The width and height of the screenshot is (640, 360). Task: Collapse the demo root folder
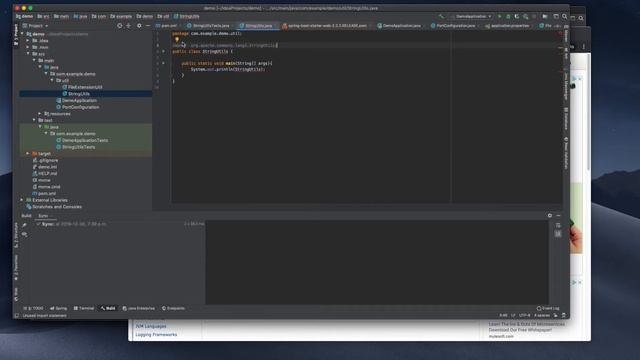tap(22, 34)
